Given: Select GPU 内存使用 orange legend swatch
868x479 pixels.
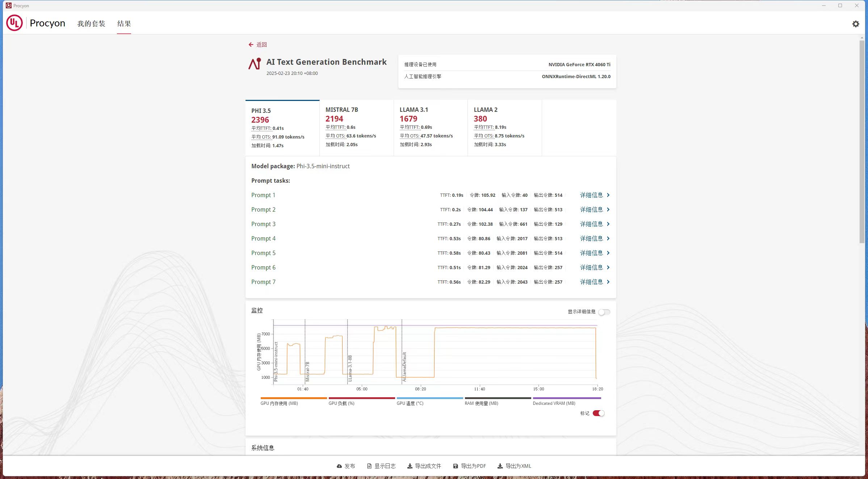Looking at the screenshot, I should coord(294,398).
